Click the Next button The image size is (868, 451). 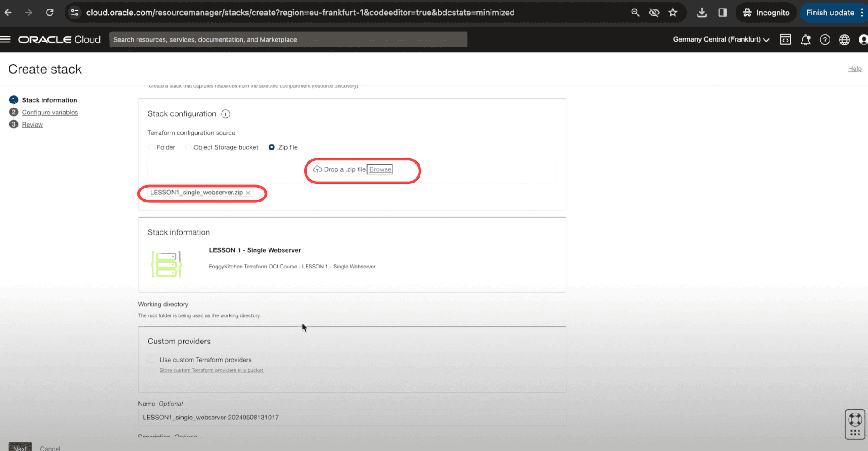pos(20,447)
